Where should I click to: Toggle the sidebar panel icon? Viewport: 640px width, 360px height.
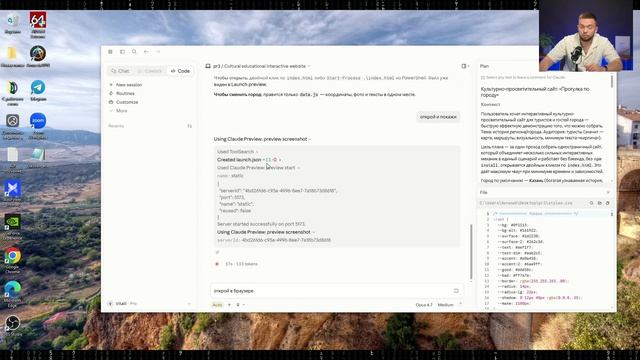122,52
